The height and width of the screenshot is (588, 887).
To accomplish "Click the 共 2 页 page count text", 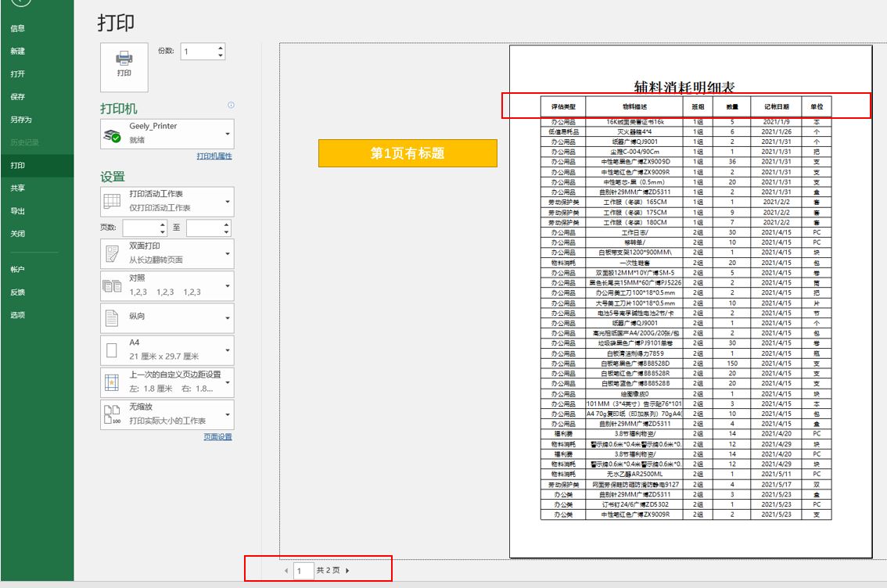I will pos(328,571).
